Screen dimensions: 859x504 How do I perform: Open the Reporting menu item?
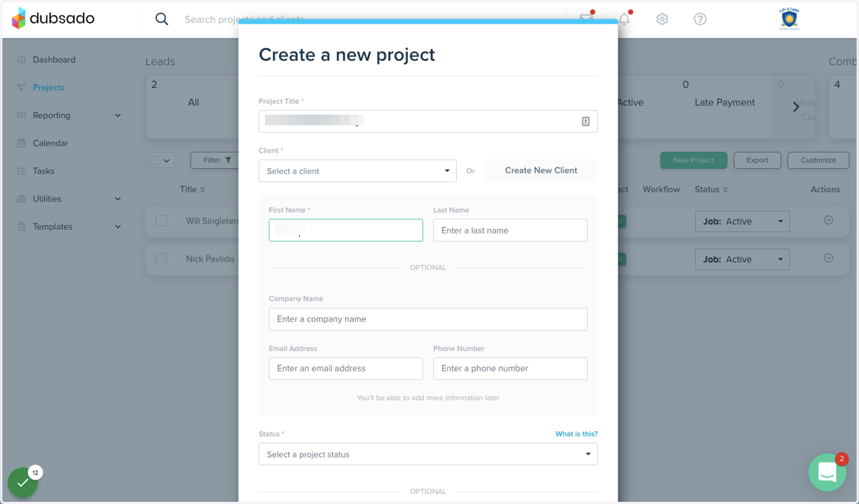coord(52,115)
